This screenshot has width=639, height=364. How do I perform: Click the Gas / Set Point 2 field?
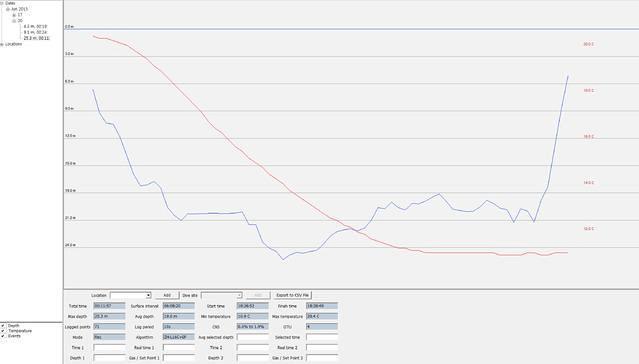click(322, 358)
